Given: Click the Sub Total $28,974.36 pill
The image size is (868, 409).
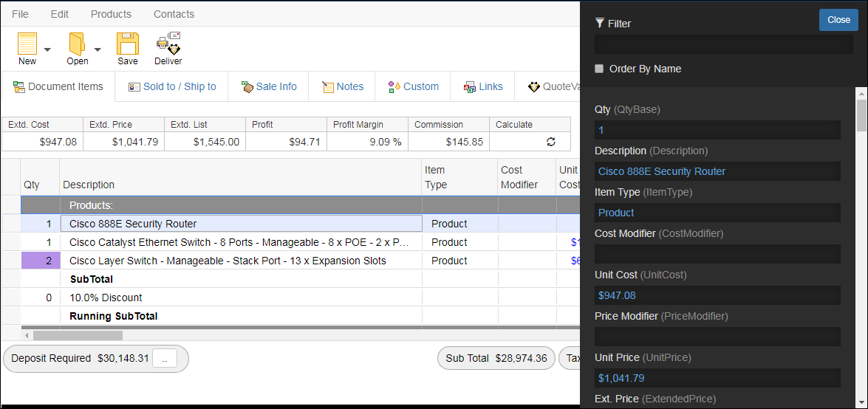Looking at the screenshot, I should [496, 359].
